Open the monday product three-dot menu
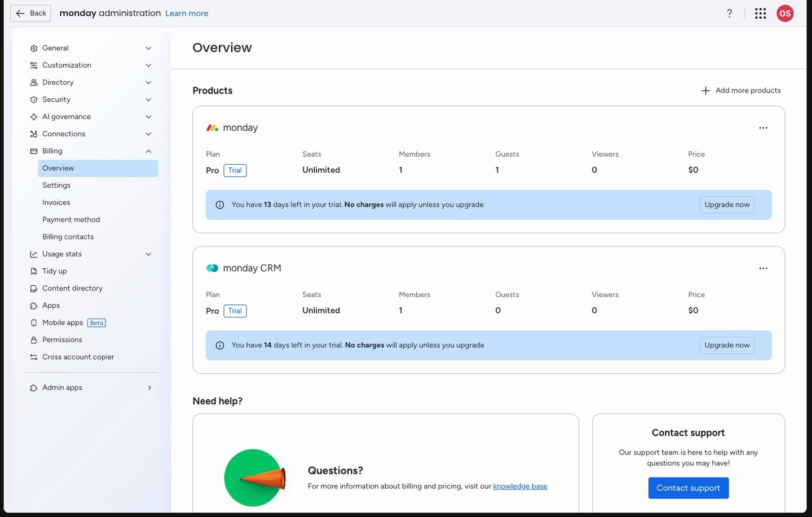 pos(764,128)
